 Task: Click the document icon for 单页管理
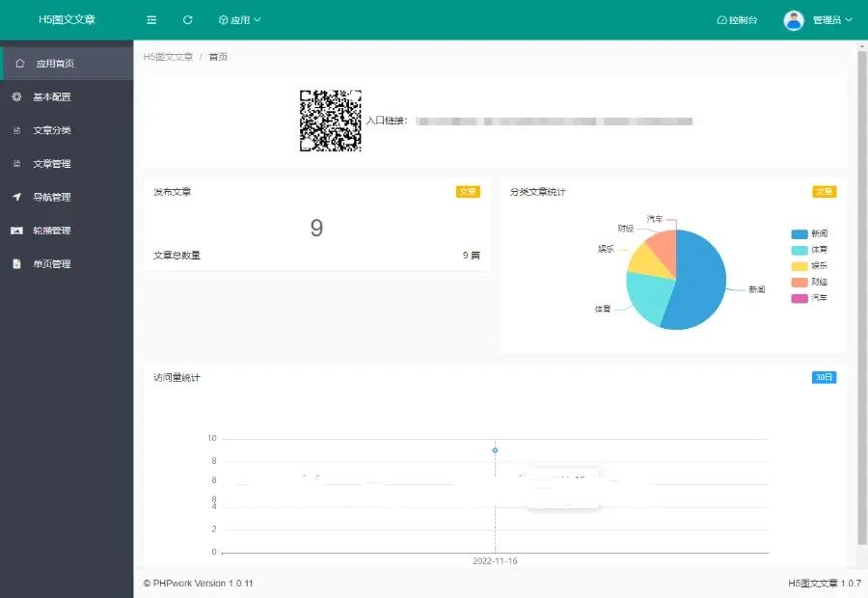(x=16, y=263)
